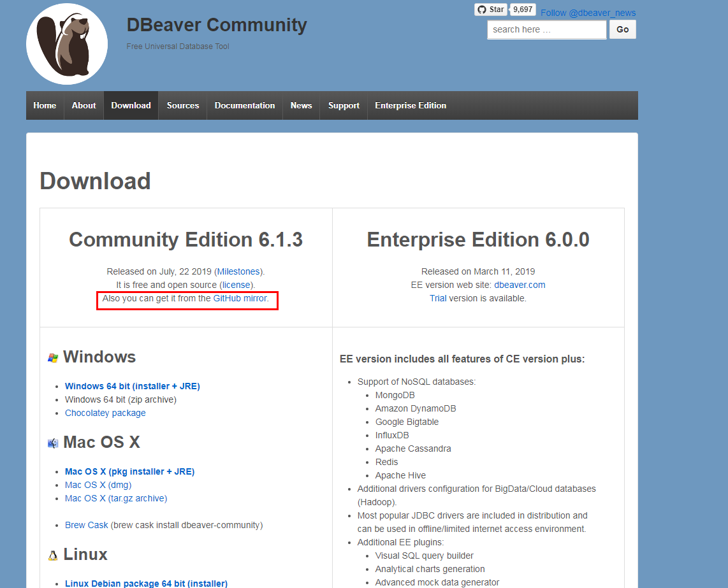The height and width of the screenshot is (588, 728).
Task: Click the Google Bigtable list item
Action: click(x=407, y=422)
